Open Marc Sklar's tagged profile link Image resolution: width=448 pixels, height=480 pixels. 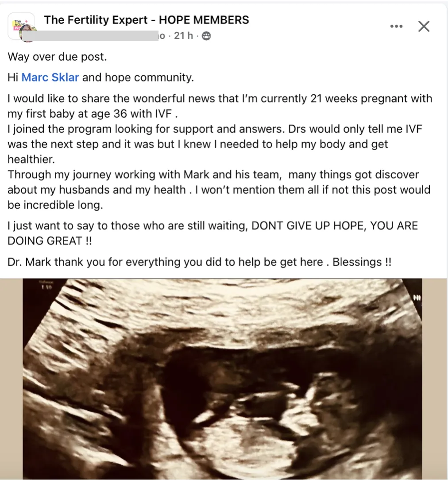50,77
